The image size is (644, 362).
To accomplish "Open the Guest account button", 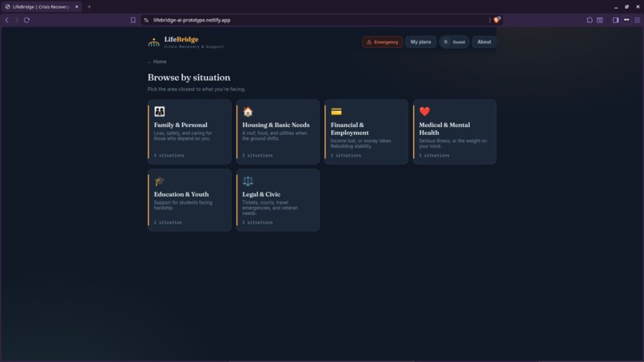I will coord(455,42).
